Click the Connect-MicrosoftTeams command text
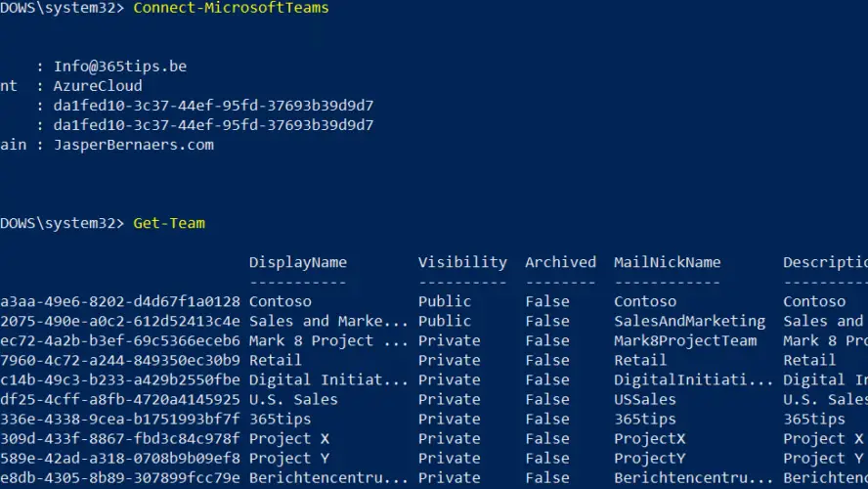 [x=231, y=8]
